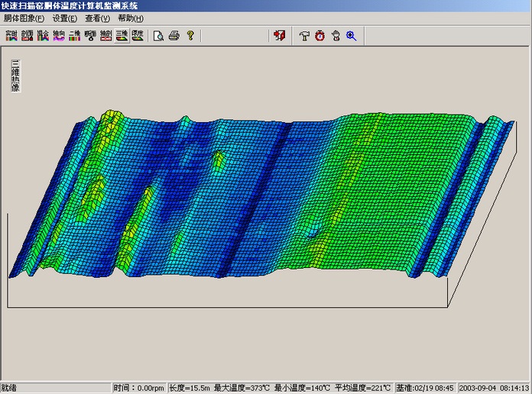Expand the 查看(V) view menu
Image resolution: width=532 pixels, height=394 pixels.
pos(98,18)
